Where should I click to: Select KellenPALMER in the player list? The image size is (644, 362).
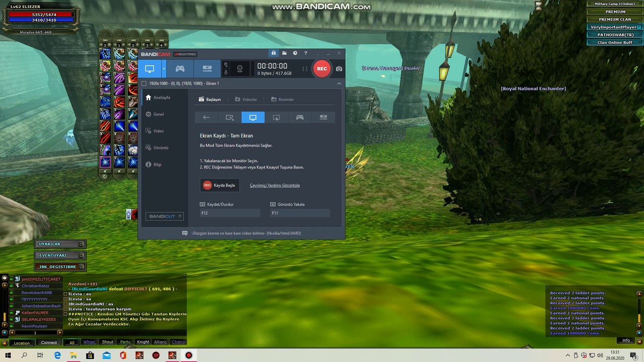[x=35, y=313]
